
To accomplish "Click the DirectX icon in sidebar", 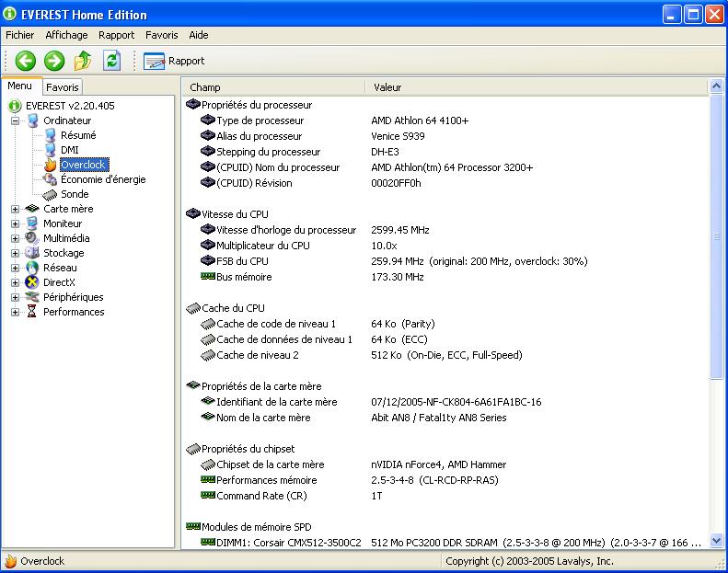I will tap(32, 282).
